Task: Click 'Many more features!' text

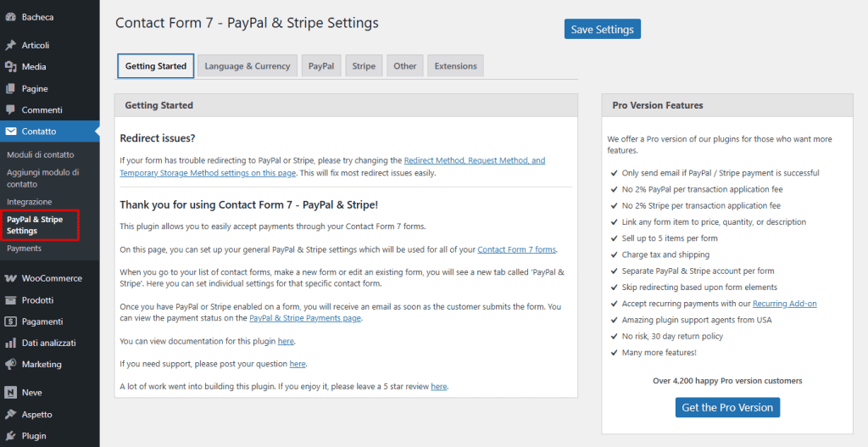Action: (x=659, y=352)
